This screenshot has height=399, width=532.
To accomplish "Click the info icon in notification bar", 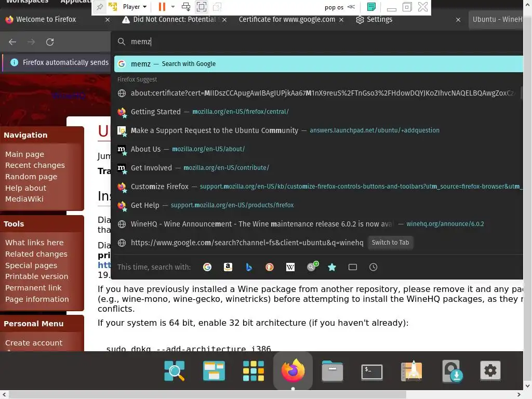I will pos(14,62).
